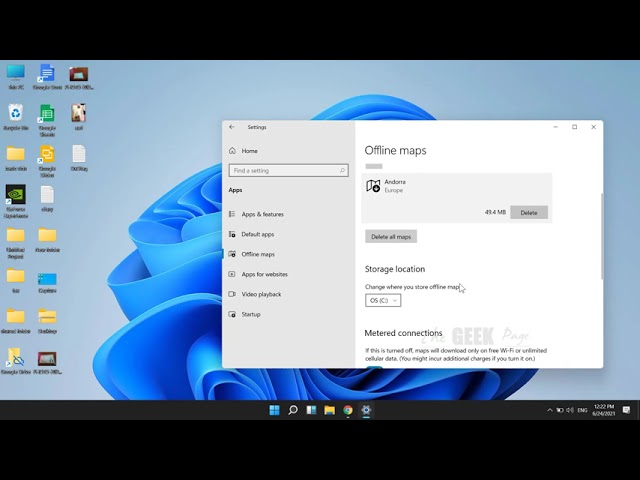Launch Google Chrome from the taskbar
Screen dimensions: 640x480
pyautogui.click(x=348, y=410)
